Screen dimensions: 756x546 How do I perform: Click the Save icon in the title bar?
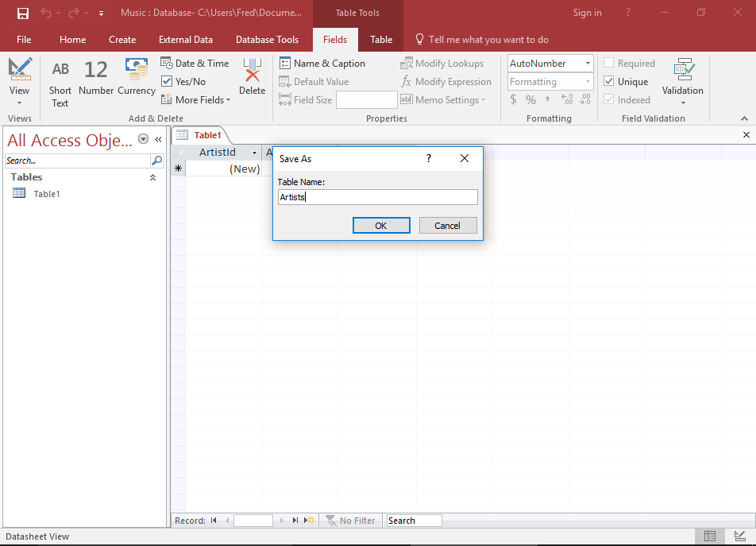[23, 13]
